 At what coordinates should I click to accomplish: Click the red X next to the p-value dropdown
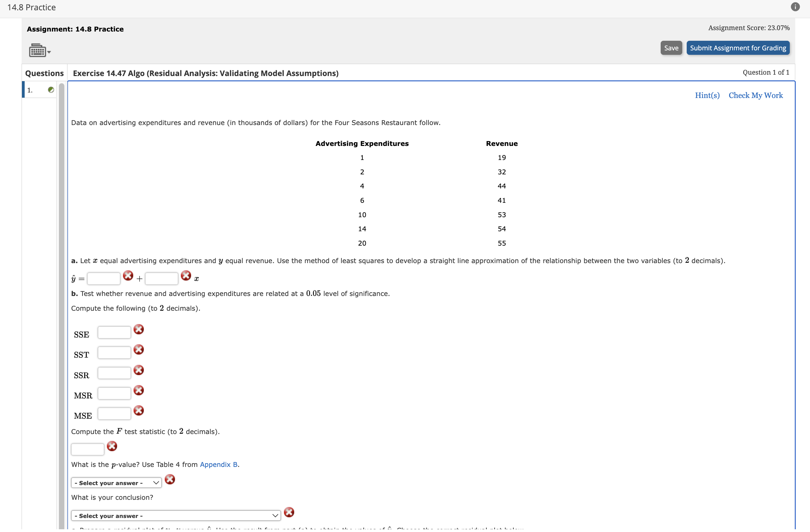pyautogui.click(x=170, y=480)
